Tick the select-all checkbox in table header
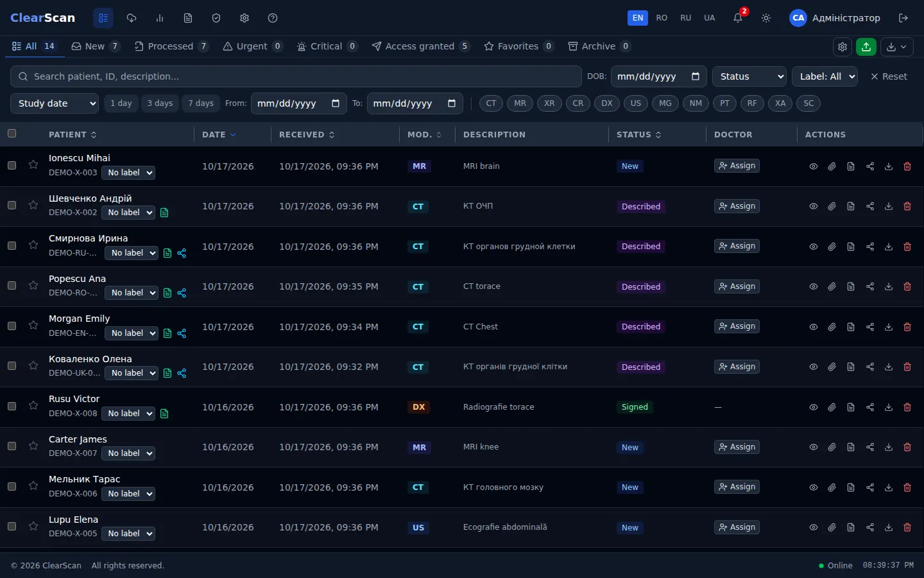Image resolution: width=924 pixels, height=578 pixels. click(x=12, y=134)
